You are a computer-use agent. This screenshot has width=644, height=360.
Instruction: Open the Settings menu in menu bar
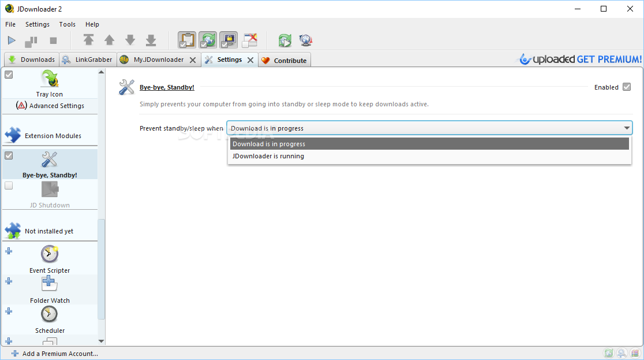[38, 24]
